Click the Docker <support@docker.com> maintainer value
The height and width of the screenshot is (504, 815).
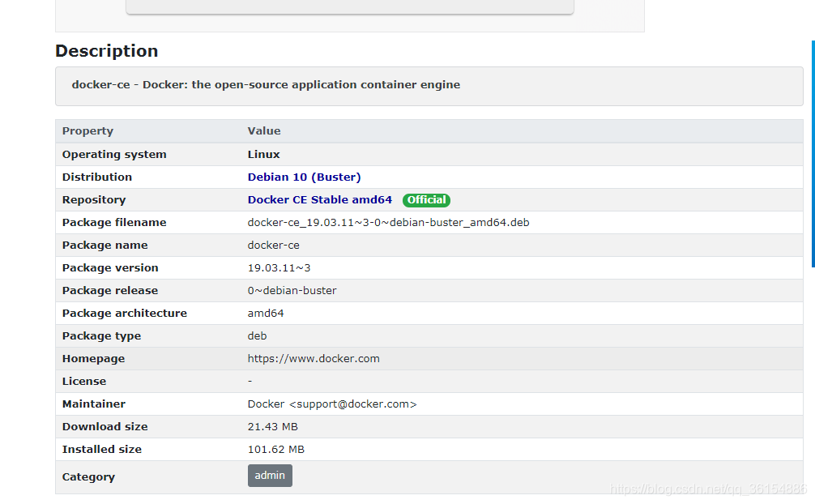tap(332, 404)
